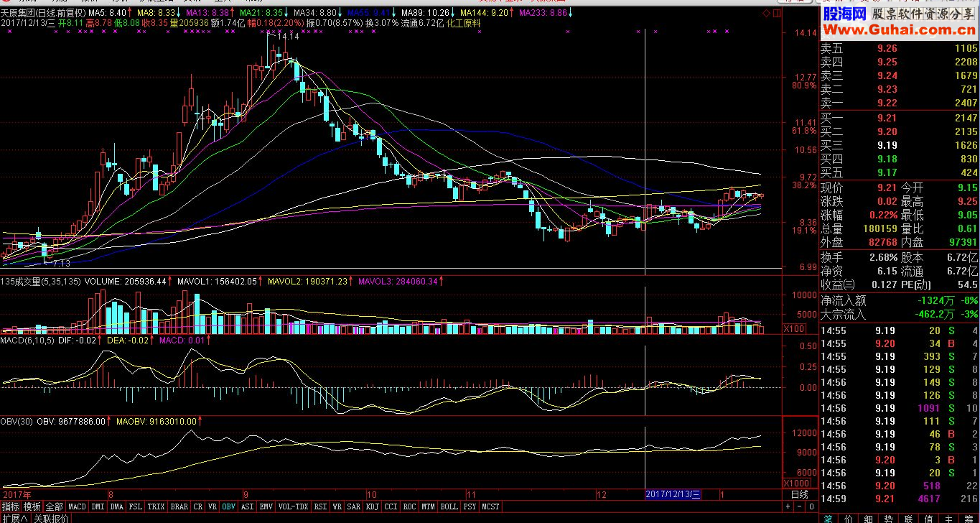Click the 7.13 low price label on chart
This screenshot has width=980, height=523.
coord(62,264)
